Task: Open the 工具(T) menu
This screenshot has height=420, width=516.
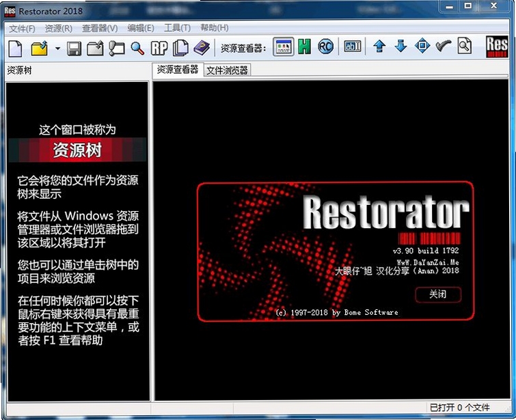Action: 178,28
